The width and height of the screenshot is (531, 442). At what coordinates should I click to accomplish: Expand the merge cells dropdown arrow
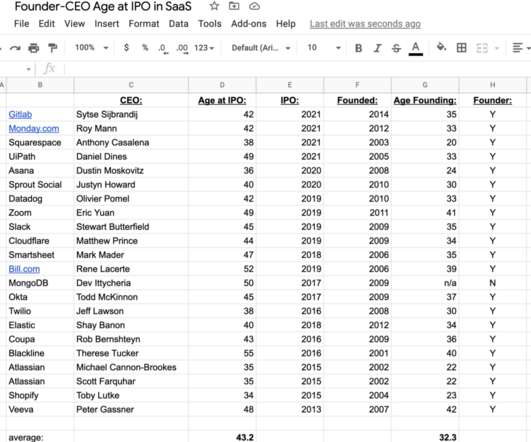point(497,48)
